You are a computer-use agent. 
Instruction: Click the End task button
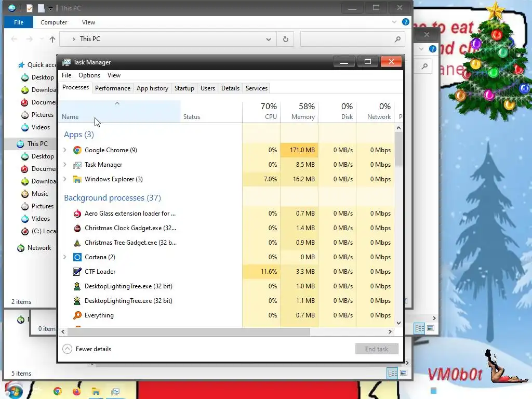point(377,349)
